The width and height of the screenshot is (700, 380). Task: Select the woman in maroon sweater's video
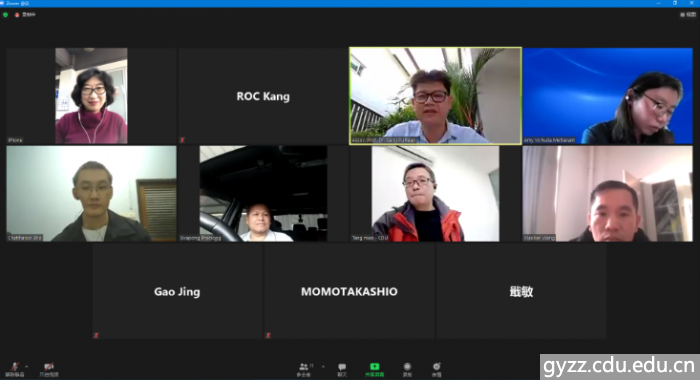tap(91, 96)
